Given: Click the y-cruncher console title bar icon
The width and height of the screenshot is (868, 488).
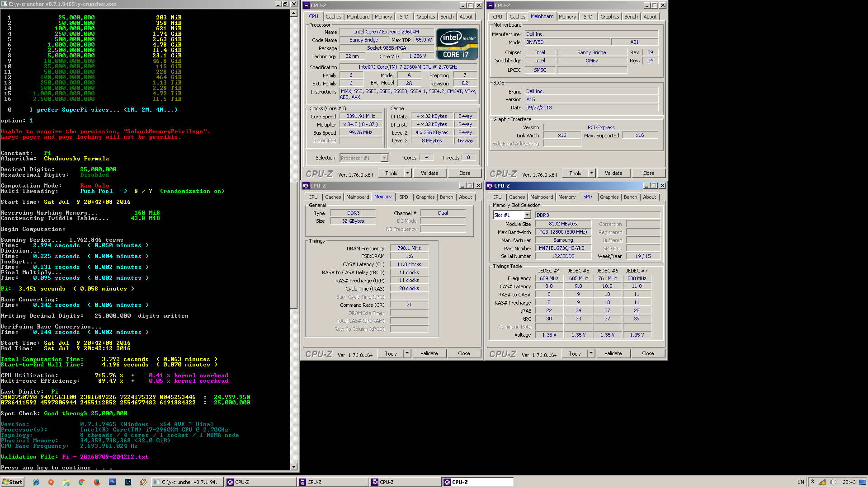Looking at the screenshot, I should click(5, 4).
